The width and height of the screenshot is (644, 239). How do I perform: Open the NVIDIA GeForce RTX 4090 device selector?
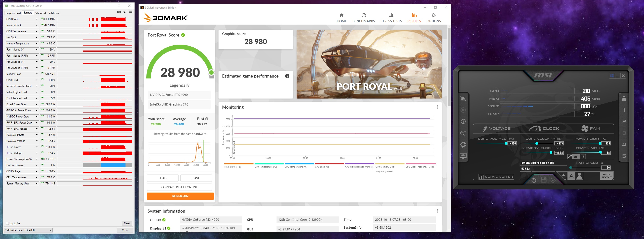[x=28, y=230]
